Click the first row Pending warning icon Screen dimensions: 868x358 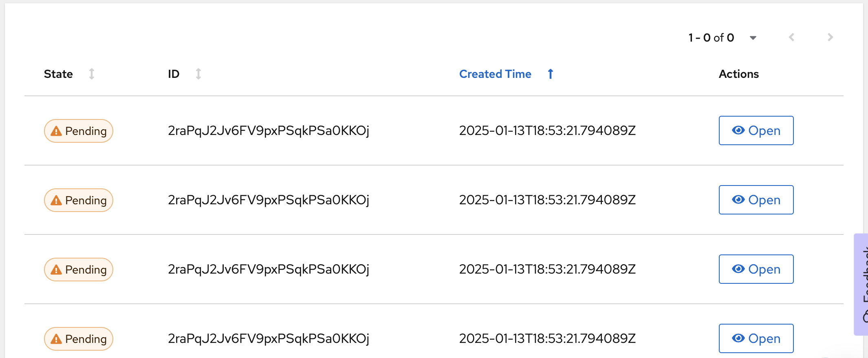click(x=56, y=131)
